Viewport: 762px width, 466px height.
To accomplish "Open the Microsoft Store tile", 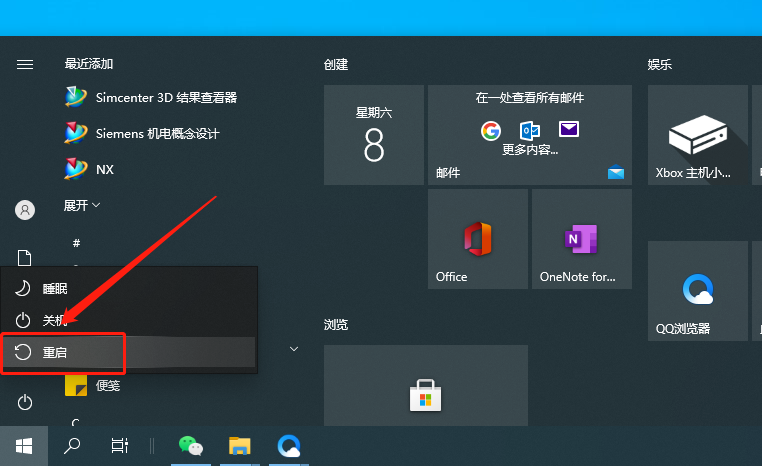I will click(x=426, y=386).
